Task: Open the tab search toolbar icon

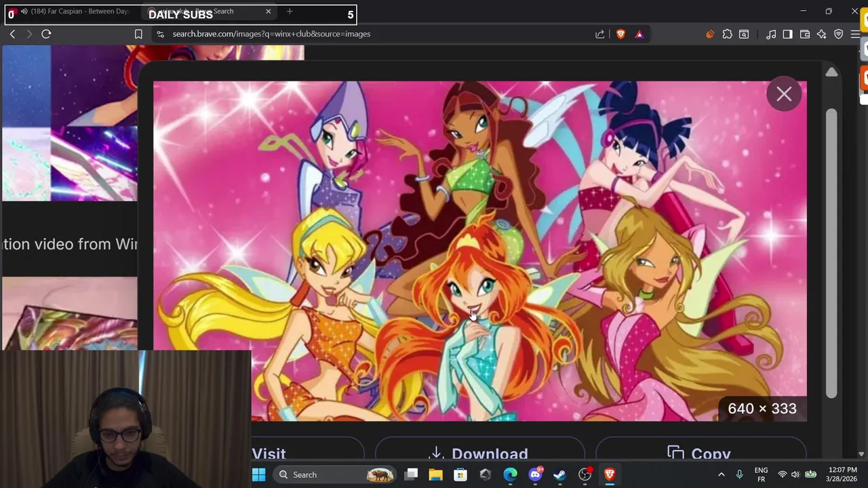Action: click(x=744, y=34)
